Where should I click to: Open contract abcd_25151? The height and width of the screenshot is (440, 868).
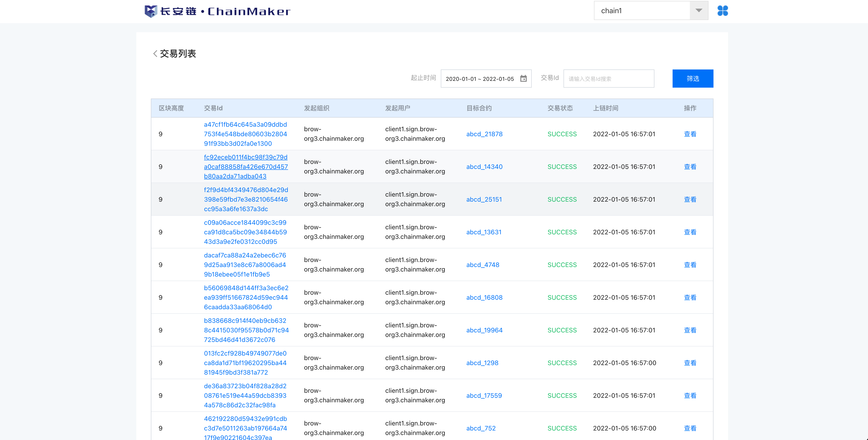pyautogui.click(x=484, y=199)
